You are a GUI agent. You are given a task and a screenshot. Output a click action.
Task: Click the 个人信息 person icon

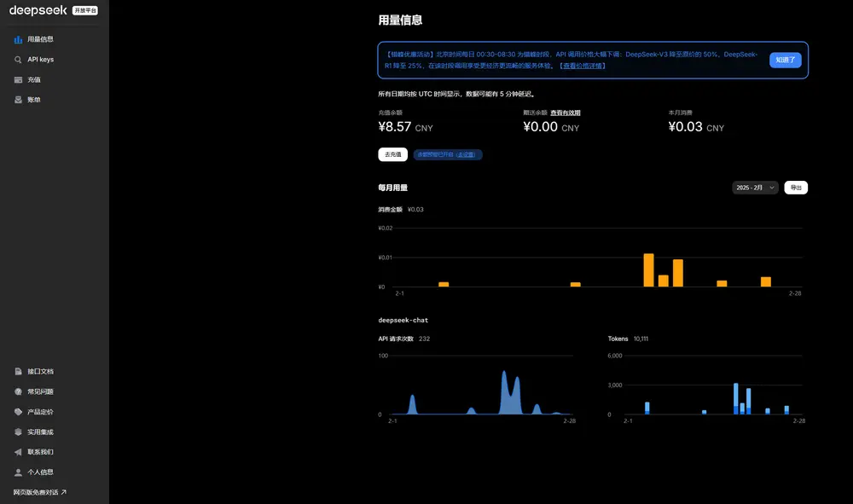tap(17, 472)
